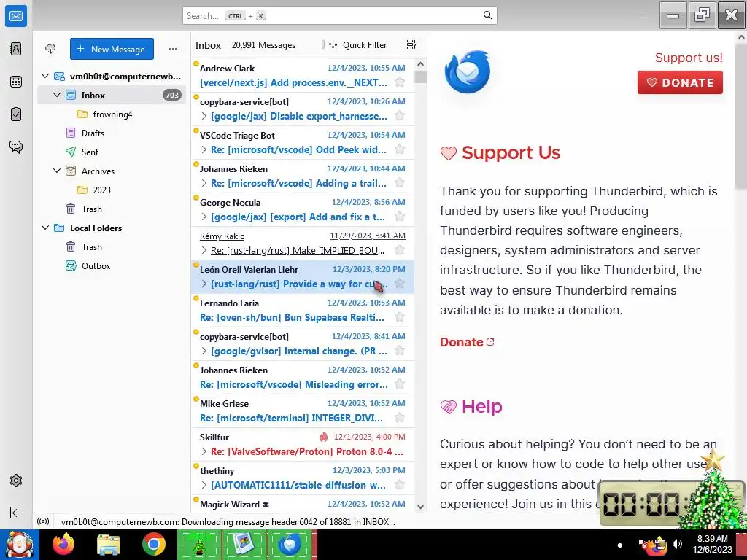Launch Firefox from the taskbar
The image size is (747, 560).
63,544
